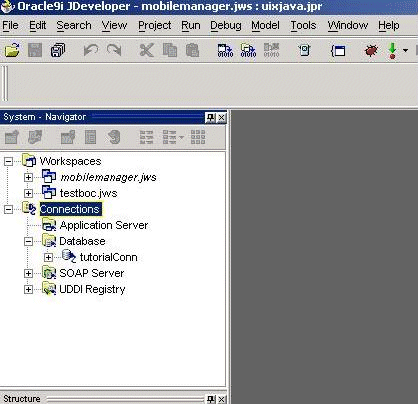Image resolution: width=418 pixels, height=404 pixels.
Task: Click the Open folder toolbar icon
Action: [12, 51]
